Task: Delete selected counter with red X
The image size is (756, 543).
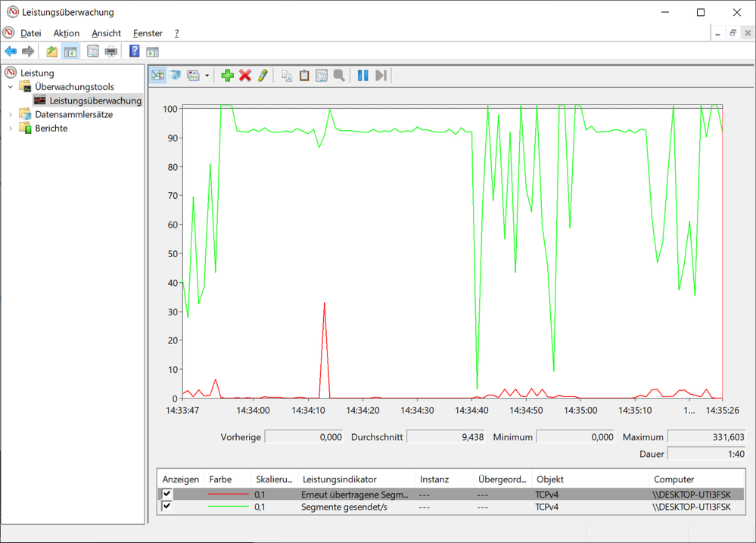Action: click(x=245, y=75)
